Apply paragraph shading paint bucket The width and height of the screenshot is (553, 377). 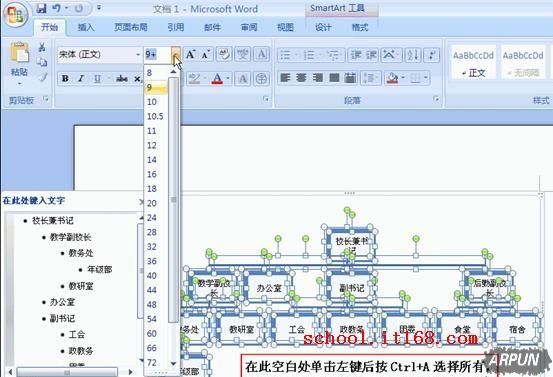[393, 78]
